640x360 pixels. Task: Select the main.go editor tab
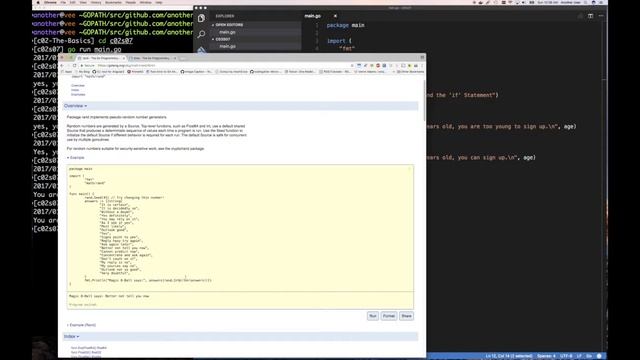pyautogui.click(x=313, y=16)
